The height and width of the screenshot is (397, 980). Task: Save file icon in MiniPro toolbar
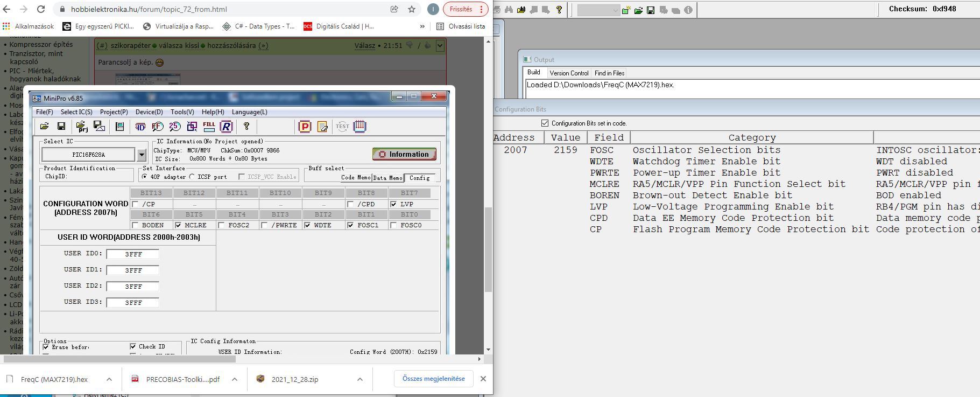tap(61, 127)
